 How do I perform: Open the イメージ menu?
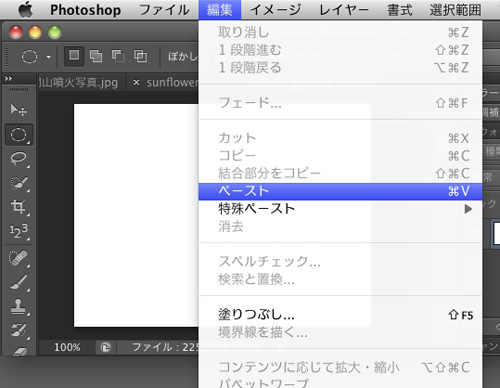(275, 10)
